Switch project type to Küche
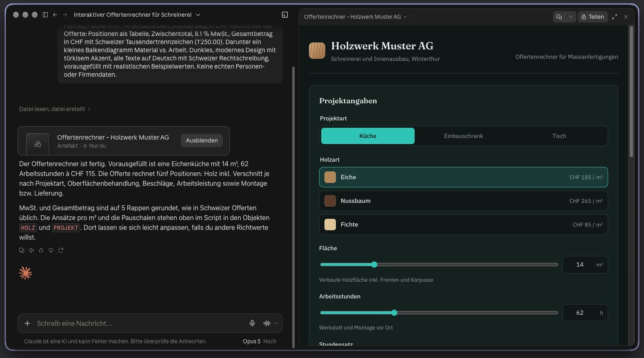644x358 pixels. [x=368, y=136]
